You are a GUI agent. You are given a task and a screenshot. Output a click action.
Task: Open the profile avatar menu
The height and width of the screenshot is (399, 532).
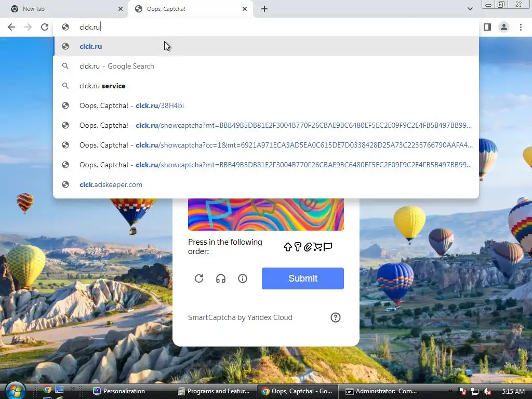[x=504, y=27]
